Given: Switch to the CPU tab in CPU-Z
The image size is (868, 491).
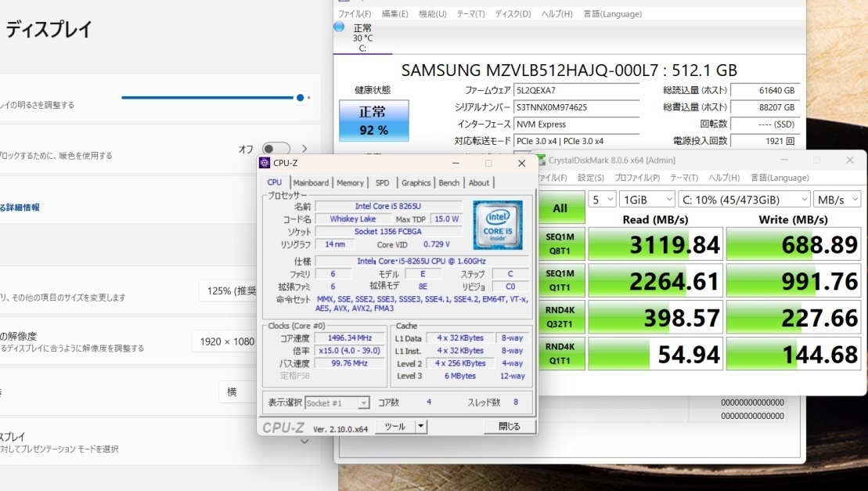Looking at the screenshot, I should (x=275, y=182).
